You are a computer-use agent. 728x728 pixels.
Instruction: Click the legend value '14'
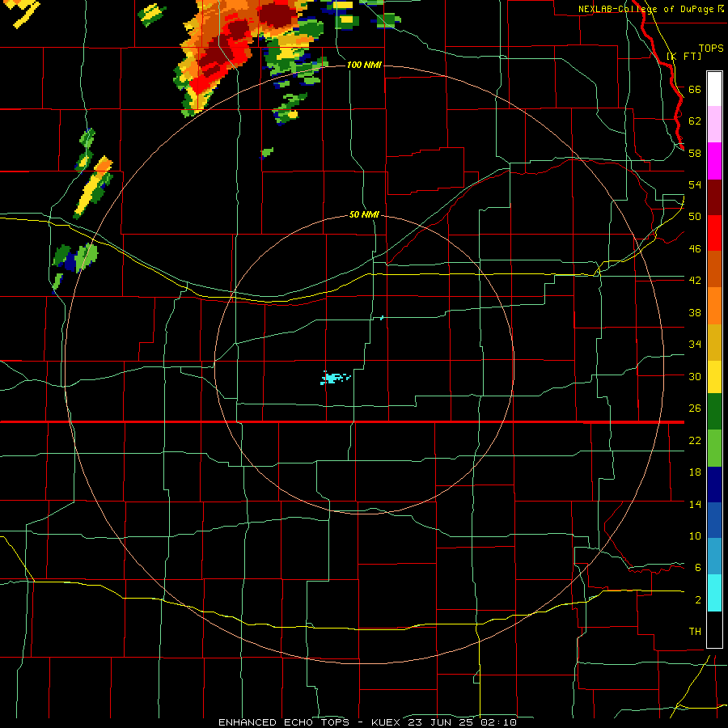[695, 504]
